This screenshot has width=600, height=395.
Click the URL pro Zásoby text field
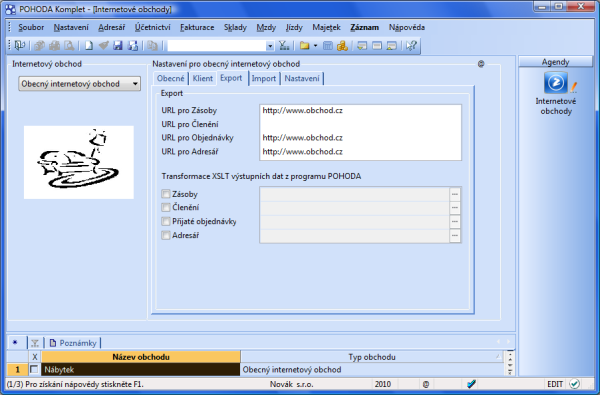360,111
